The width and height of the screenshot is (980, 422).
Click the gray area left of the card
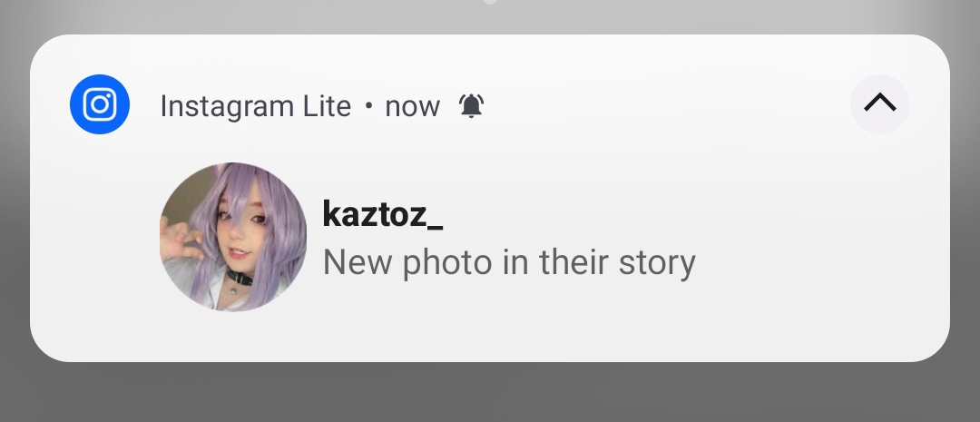click(14, 200)
